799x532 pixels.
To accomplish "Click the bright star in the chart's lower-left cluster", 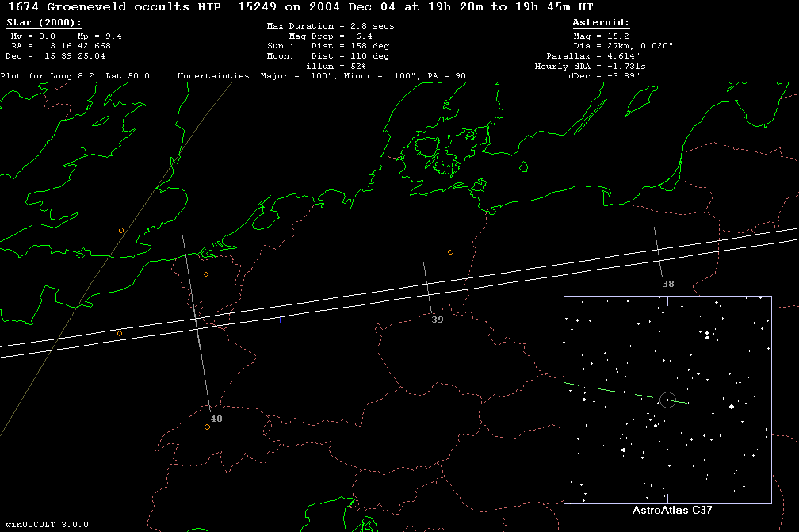I will [x=624, y=450].
